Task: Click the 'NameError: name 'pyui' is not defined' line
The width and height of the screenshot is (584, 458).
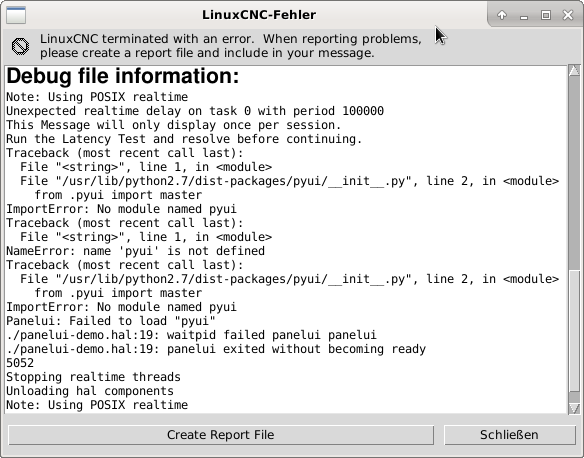Action: click(x=136, y=251)
